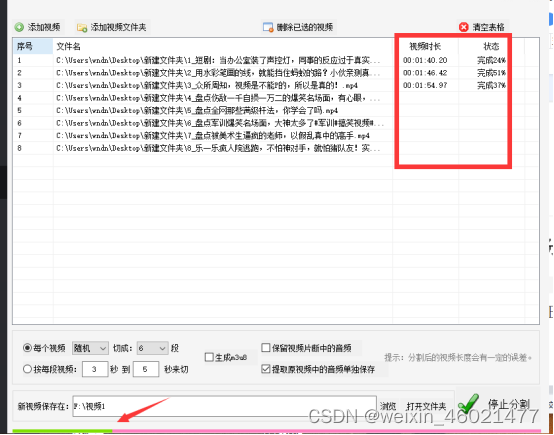554x435 pixels.
Task: Click the 删除已选的视频 button label
Action: pos(305,27)
